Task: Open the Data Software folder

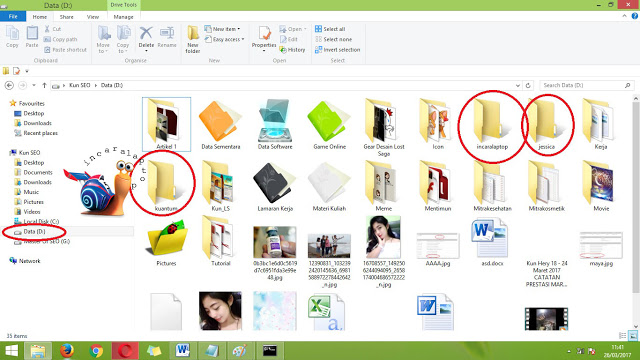Action: pos(275,124)
